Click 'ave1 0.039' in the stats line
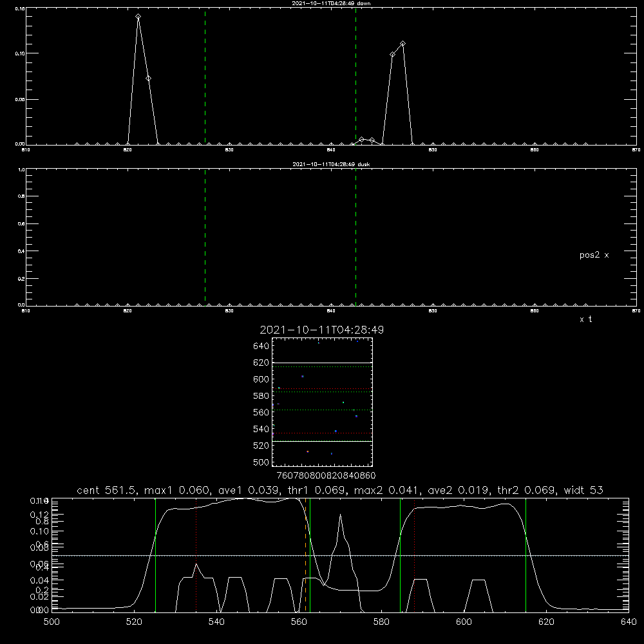644x644 pixels. coord(251,490)
